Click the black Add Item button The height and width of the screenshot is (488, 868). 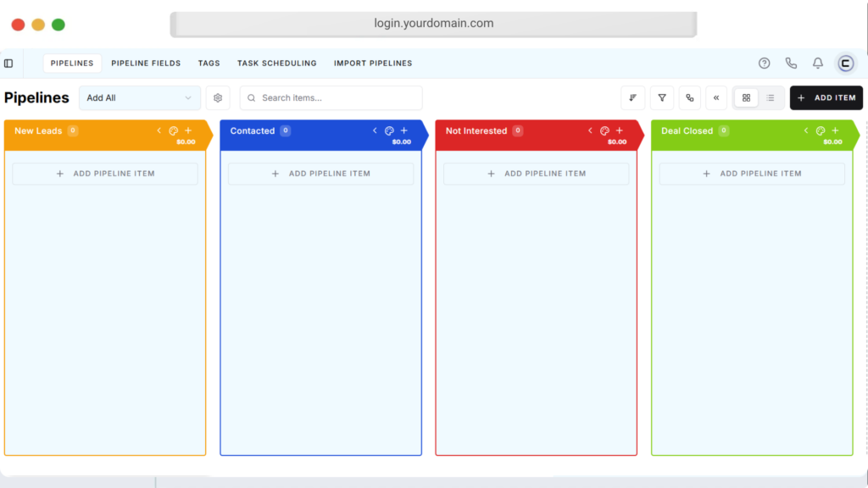coord(826,98)
